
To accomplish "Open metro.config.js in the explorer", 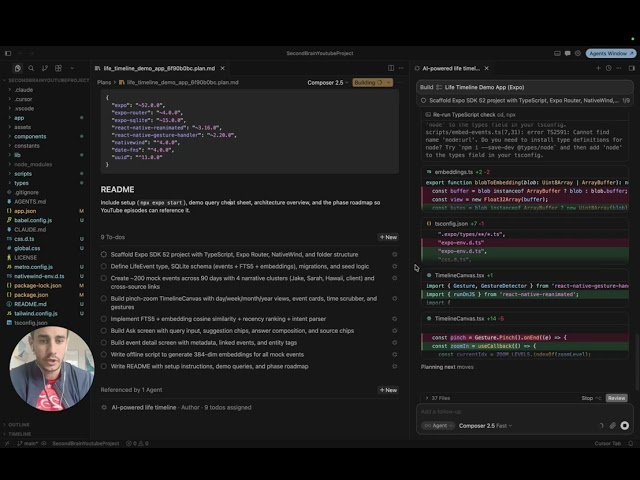I will click(33, 267).
